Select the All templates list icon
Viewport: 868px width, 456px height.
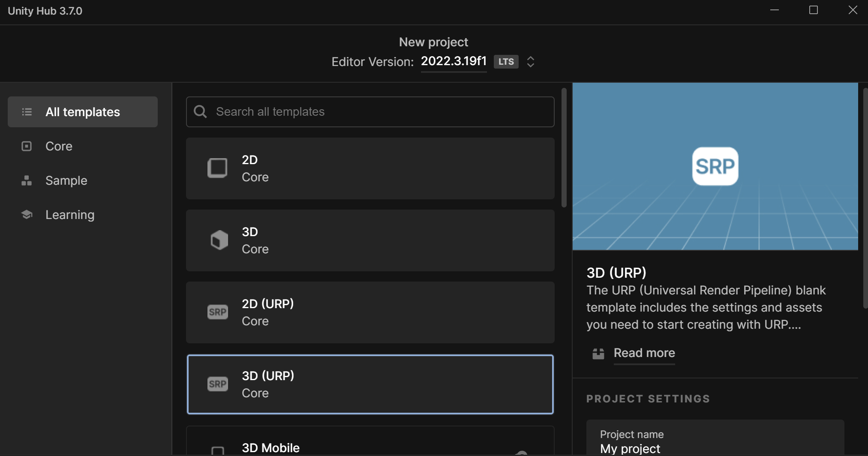tap(27, 111)
